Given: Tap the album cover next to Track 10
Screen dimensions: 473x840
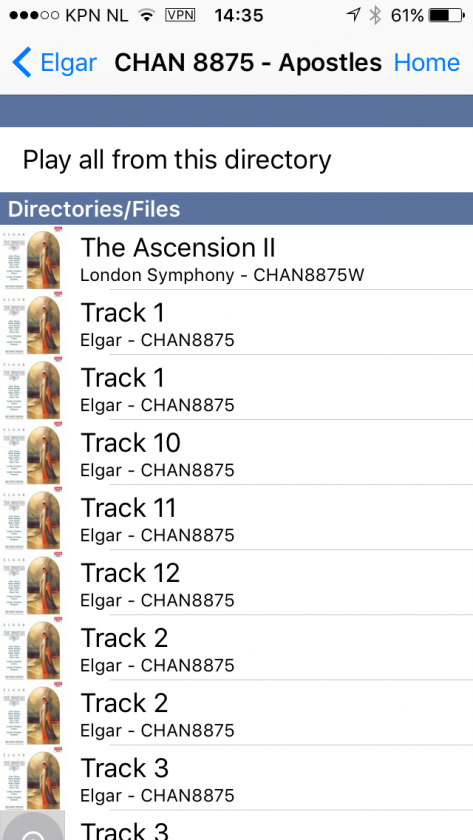Looking at the screenshot, I should (32, 453).
